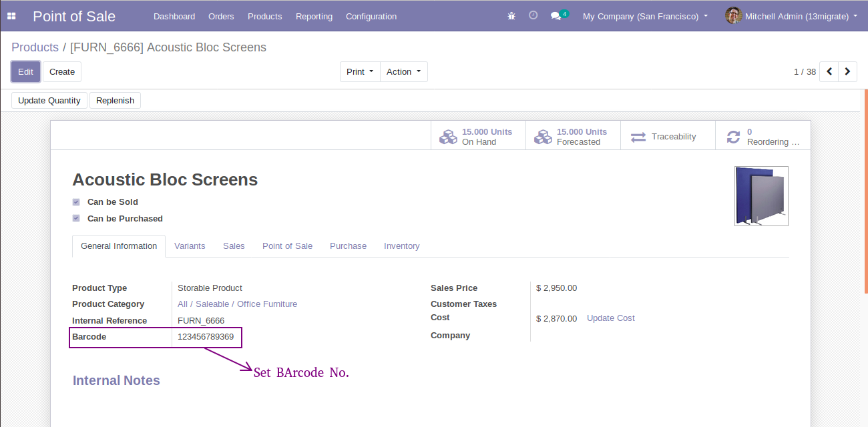The width and height of the screenshot is (868, 427).
Task: Toggle the Can be Purchased checkbox
Action: coord(76,218)
